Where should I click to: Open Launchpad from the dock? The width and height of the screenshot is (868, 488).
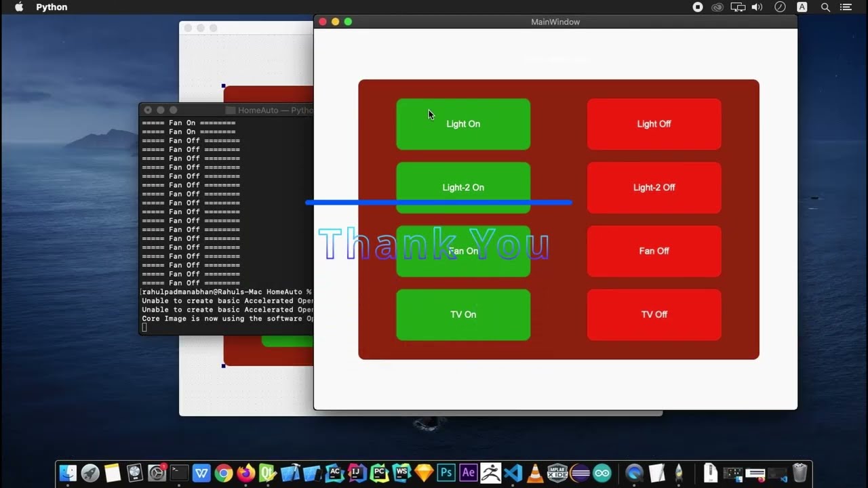[x=90, y=472]
